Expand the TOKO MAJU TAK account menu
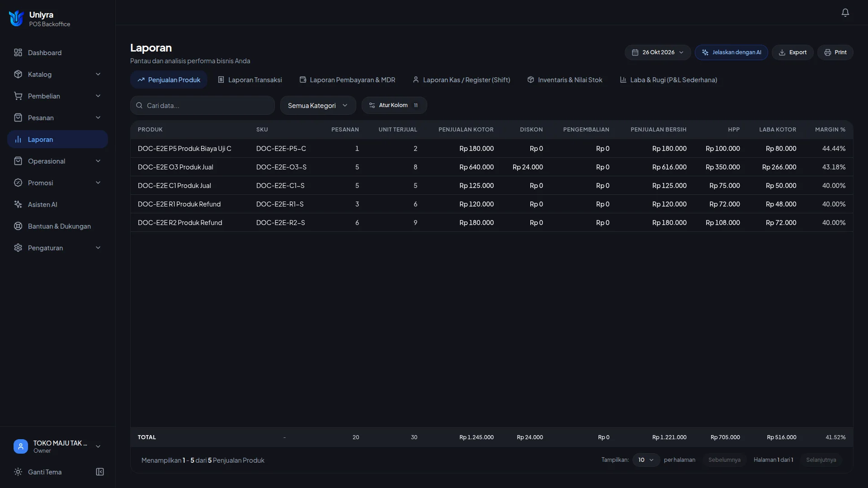The image size is (868, 488). pyautogui.click(x=98, y=446)
